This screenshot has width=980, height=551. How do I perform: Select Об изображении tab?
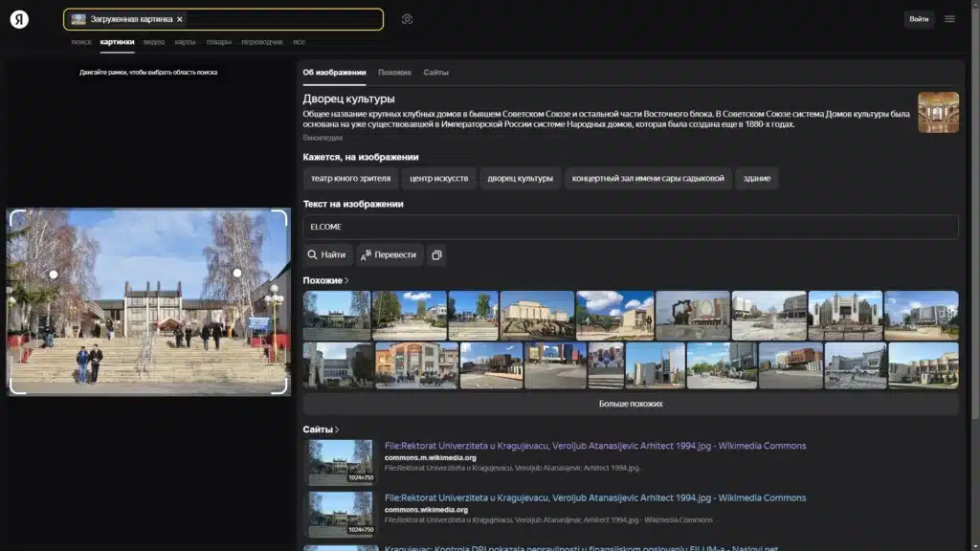click(x=334, y=73)
